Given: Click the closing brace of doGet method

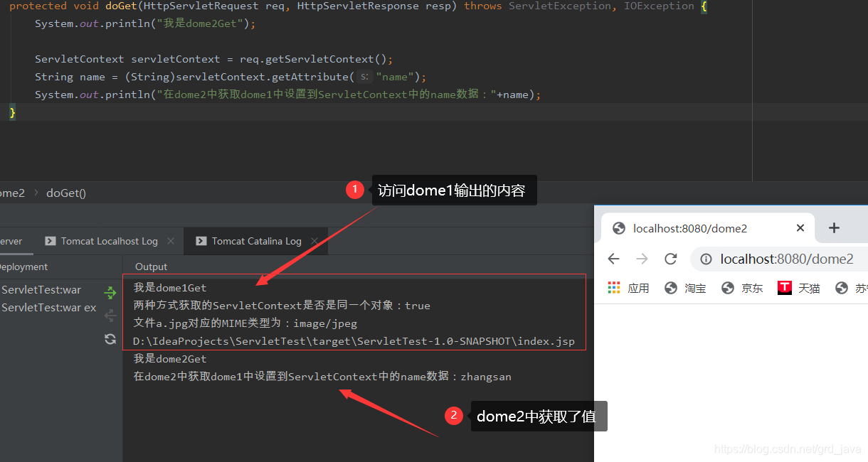Looking at the screenshot, I should (12, 112).
